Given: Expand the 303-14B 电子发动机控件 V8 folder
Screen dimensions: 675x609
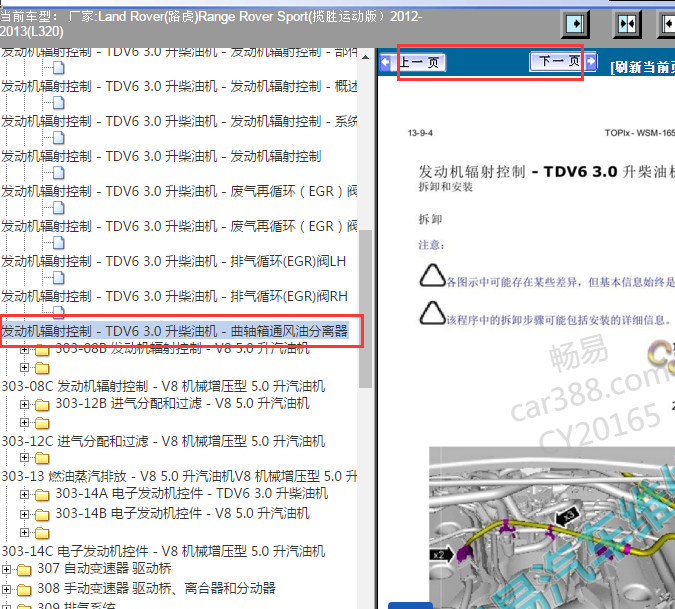Looking at the screenshot, I should click(25, 514).
